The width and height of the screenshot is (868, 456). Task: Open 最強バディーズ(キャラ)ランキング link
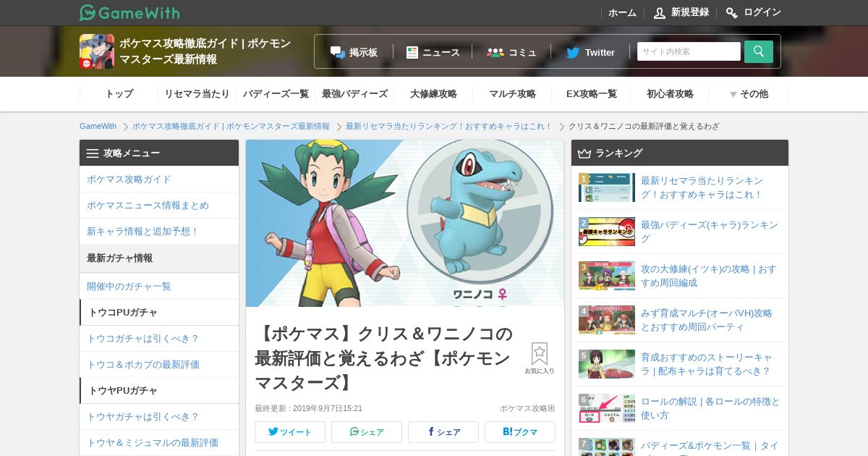pyautogui.click(x=710, y=232)
